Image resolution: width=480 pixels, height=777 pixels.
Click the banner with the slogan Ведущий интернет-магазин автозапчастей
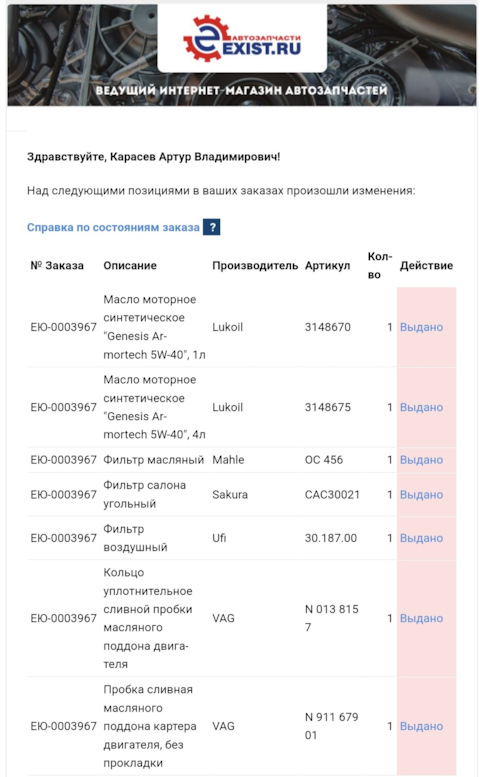pos(242,90)
